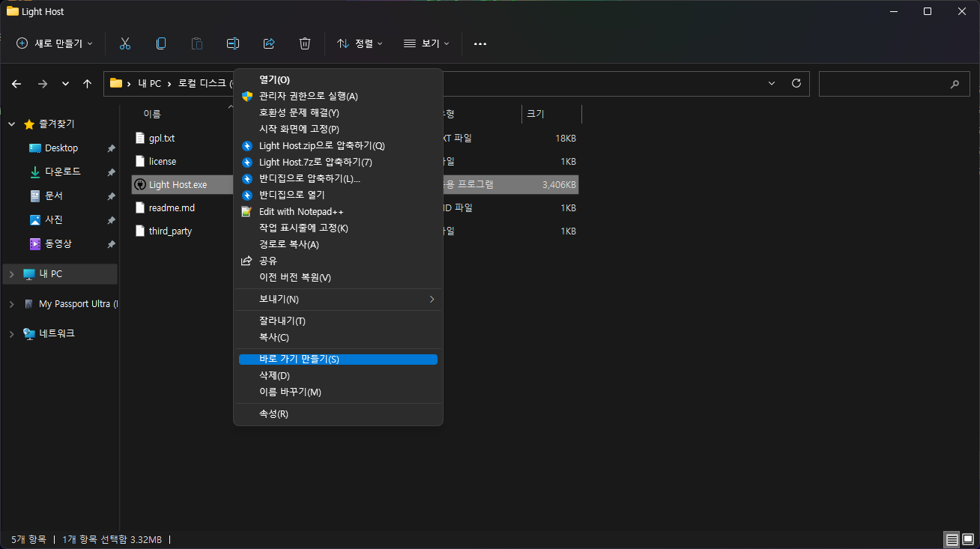This screenshot has height=549, width=980.
Task: Collapse the 즐겨찾기 tree node
Action: click(x=11, y=124)
